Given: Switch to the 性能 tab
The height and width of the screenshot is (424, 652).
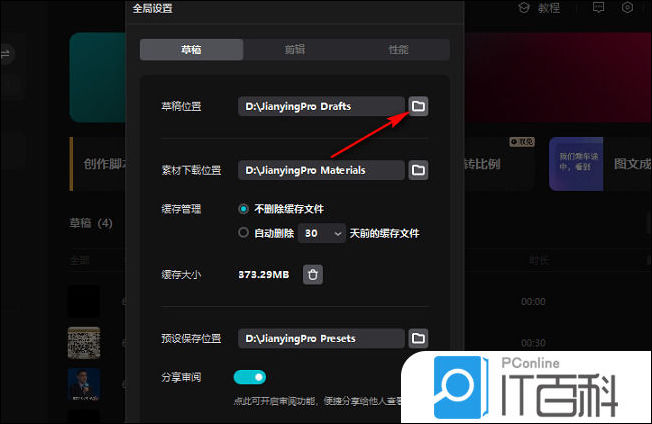Looking at the screenshot, I should (x=398, y=50).
